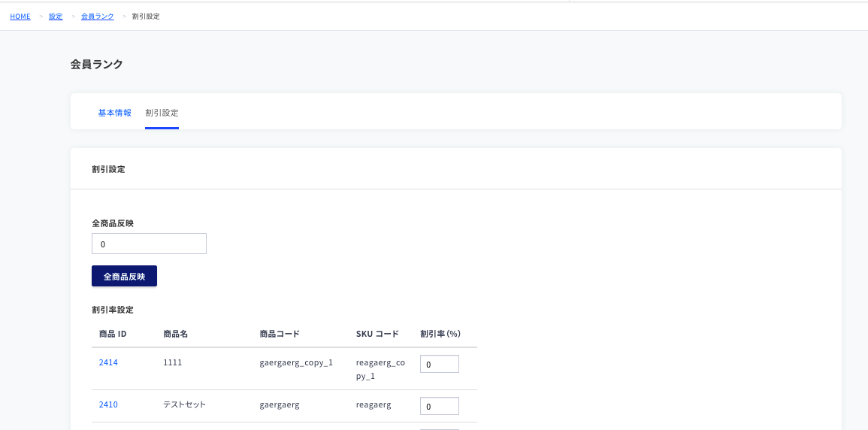Click 割引率設定 section label
868x430 pixels.
pyautogui.click(x=113, y=310)
